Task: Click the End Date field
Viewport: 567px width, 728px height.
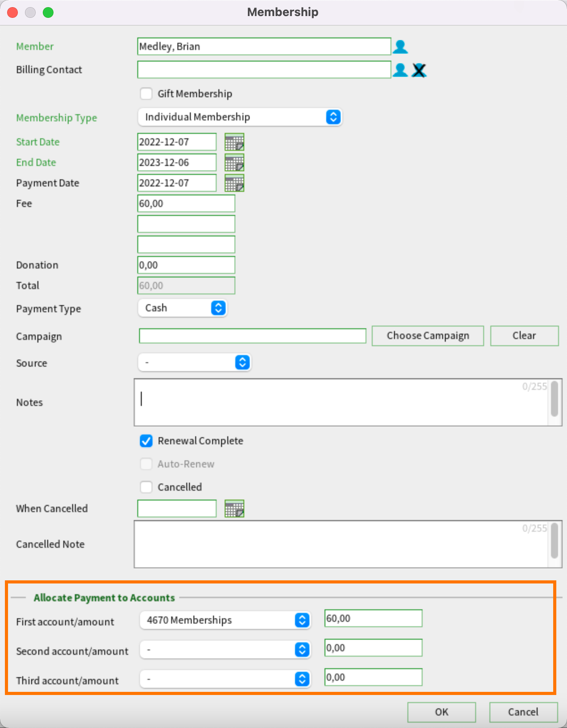Action: coord(177,162)
